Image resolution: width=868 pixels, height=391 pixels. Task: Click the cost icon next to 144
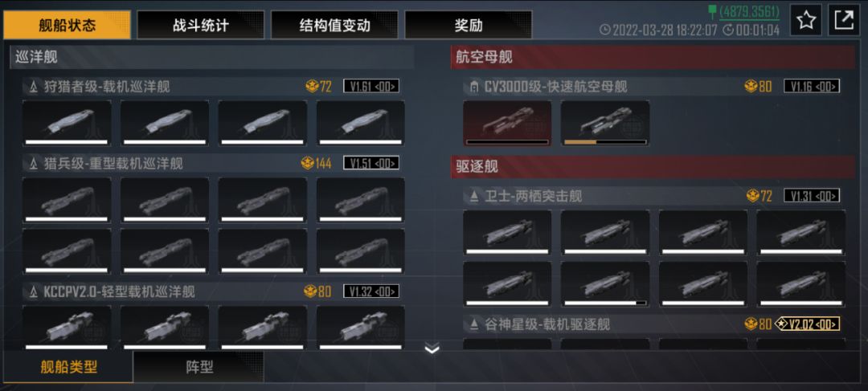pos(307,163)
